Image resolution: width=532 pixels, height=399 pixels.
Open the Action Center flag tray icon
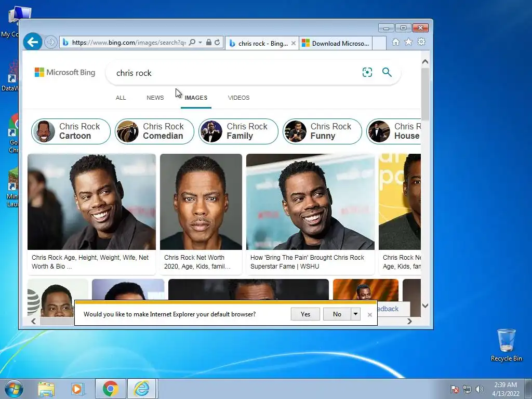point(454,389)
